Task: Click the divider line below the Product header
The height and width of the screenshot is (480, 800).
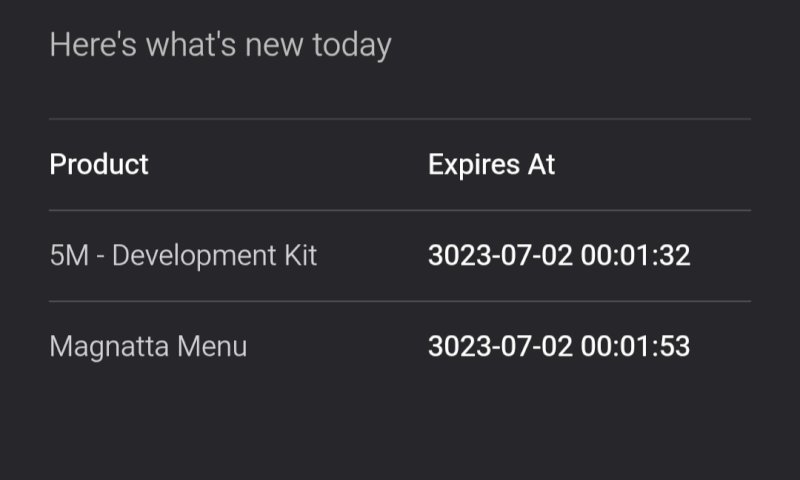Action: pos(400,210)
